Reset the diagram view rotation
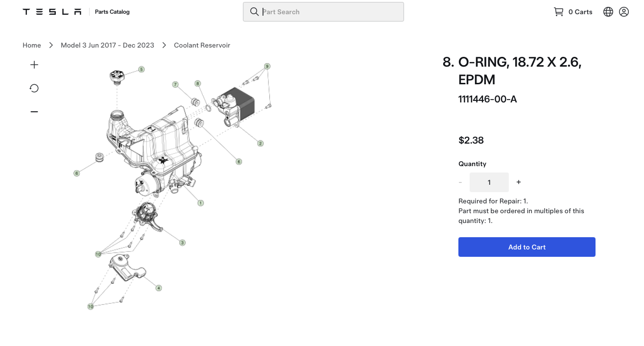This screenshot has height=346, width=644. (x=34, y=88)
